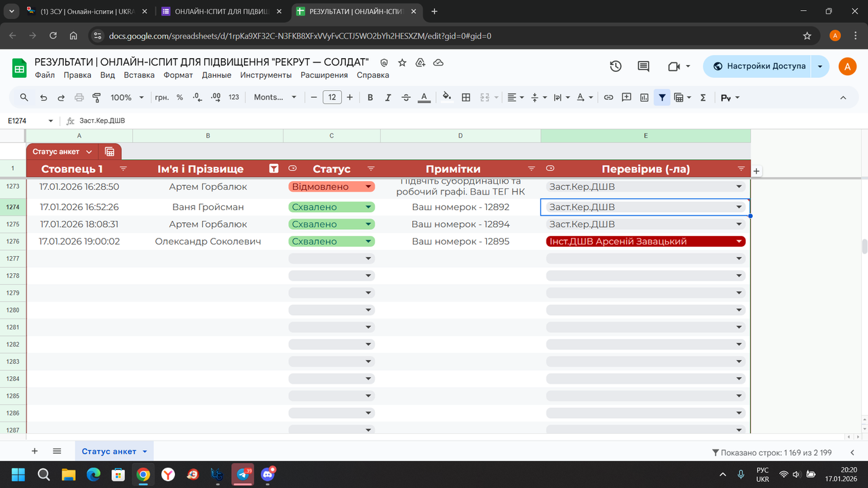Open the borders tool
The image size is (868, 488).
click(466, 98)
